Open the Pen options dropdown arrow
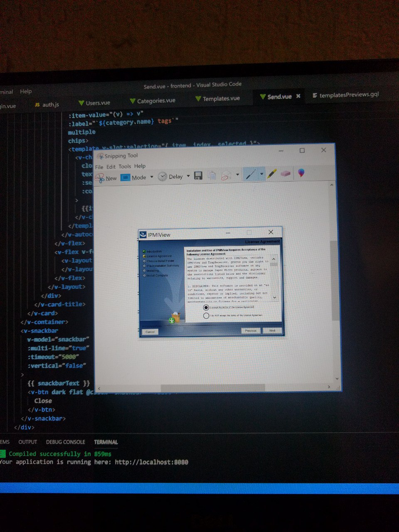This screenshot has width=399, height=532. coord(261,174)
